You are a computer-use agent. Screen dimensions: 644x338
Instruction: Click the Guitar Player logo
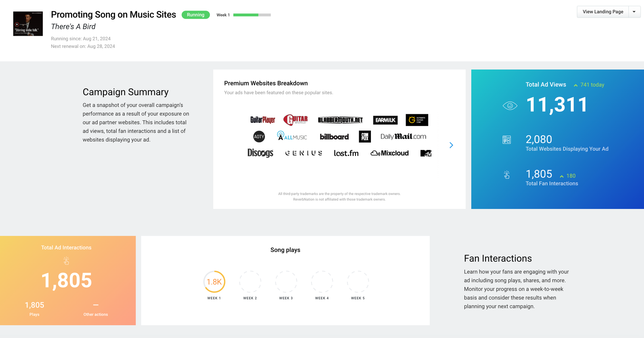pyautogui.click(x=263, y=120)
